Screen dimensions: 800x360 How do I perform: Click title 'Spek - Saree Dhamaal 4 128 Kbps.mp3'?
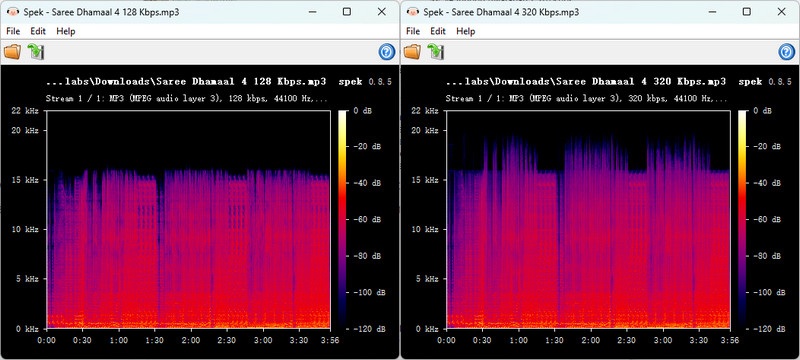[101, 12]
